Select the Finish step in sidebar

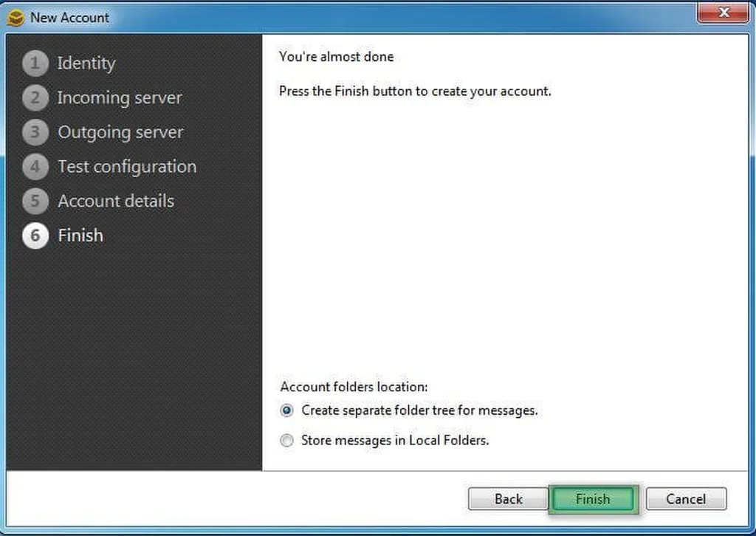tap(80, 236)
